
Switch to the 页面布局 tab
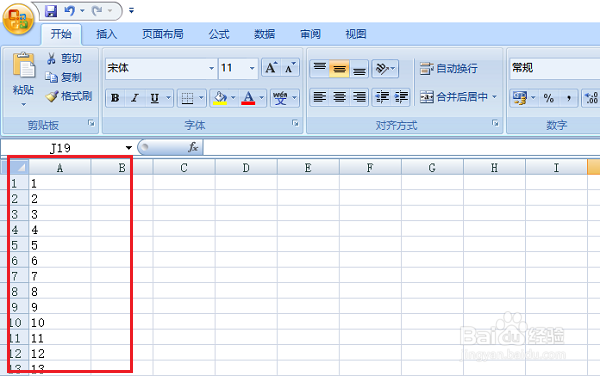163,34
